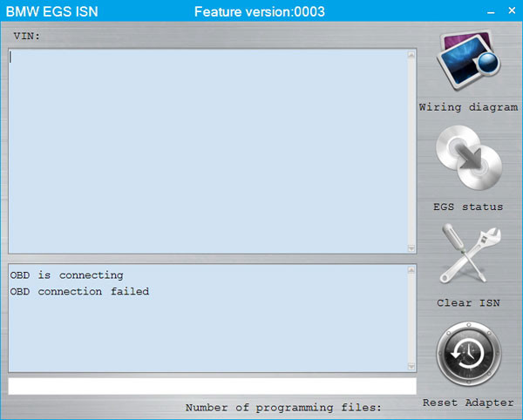Screen dimensions: 523x420
Task: Click the 'VIN:' label
Action: click(27, 36)
